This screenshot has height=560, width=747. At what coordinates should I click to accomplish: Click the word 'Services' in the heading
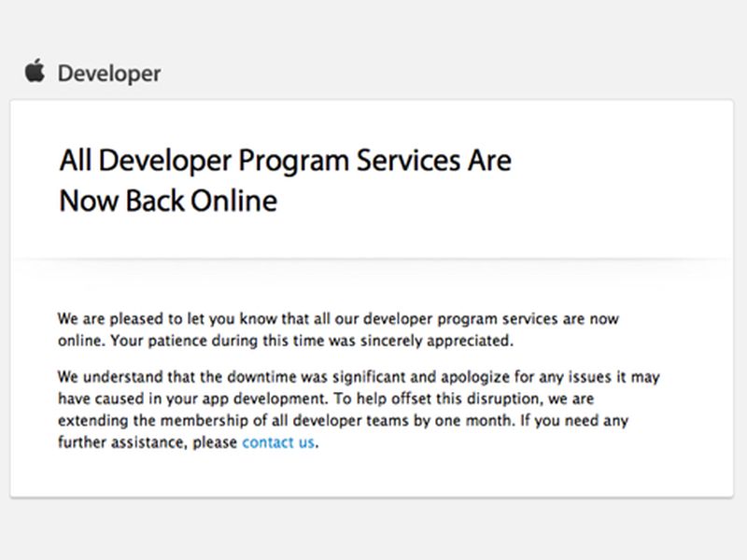coord(409,160)
